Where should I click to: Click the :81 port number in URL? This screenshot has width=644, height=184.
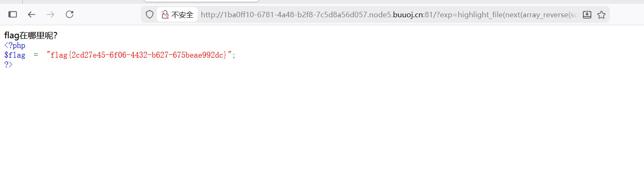coord(429,15)
